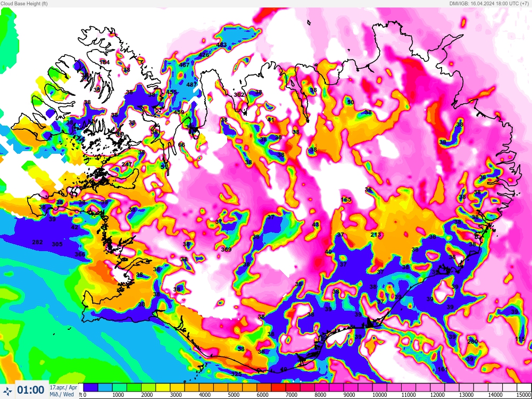This screenshot has width=532, height=399.
Task: Click the 366 cloud base value on map
Action: coord(80,254)
